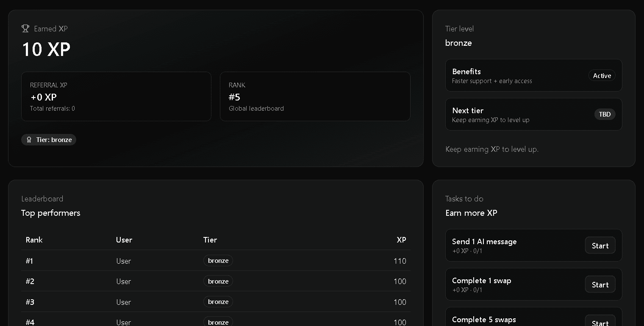This screenshot has height=326, width=644.
Task: Click the TBD status pill on Next tier
Action: [x=605, y=114]
